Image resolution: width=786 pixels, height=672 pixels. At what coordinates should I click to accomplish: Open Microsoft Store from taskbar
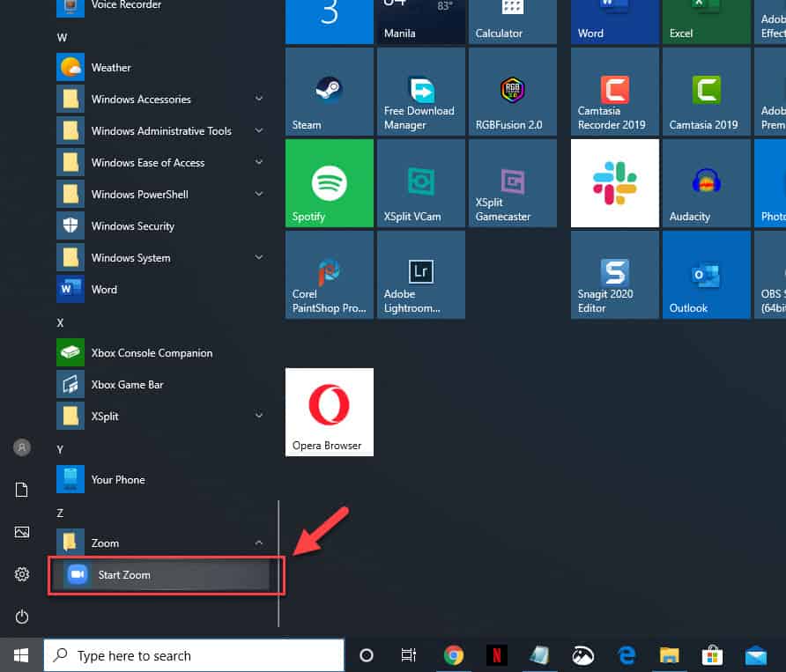click(x=712, y=655)
